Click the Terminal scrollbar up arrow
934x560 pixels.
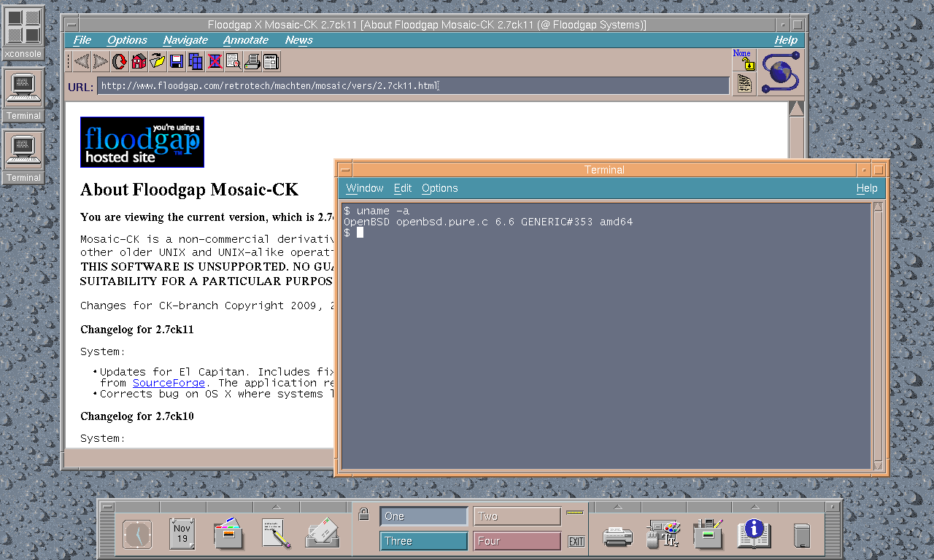tap(878, 206)
